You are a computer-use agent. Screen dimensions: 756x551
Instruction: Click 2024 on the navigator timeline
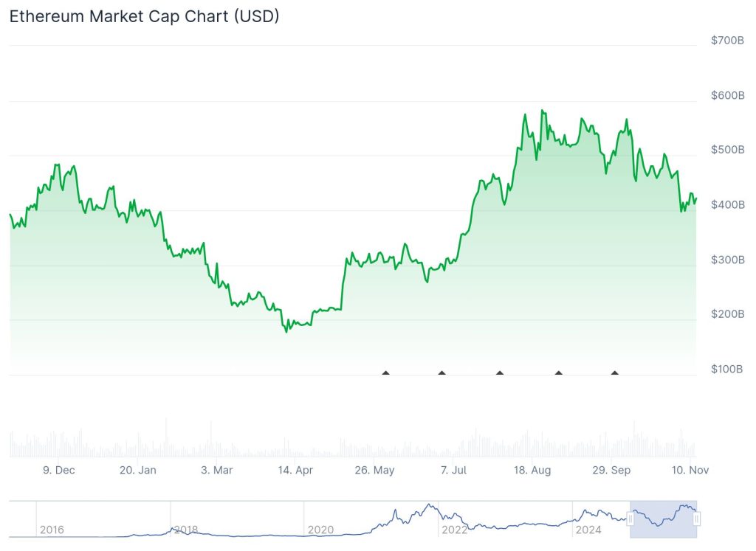point(588,530)
